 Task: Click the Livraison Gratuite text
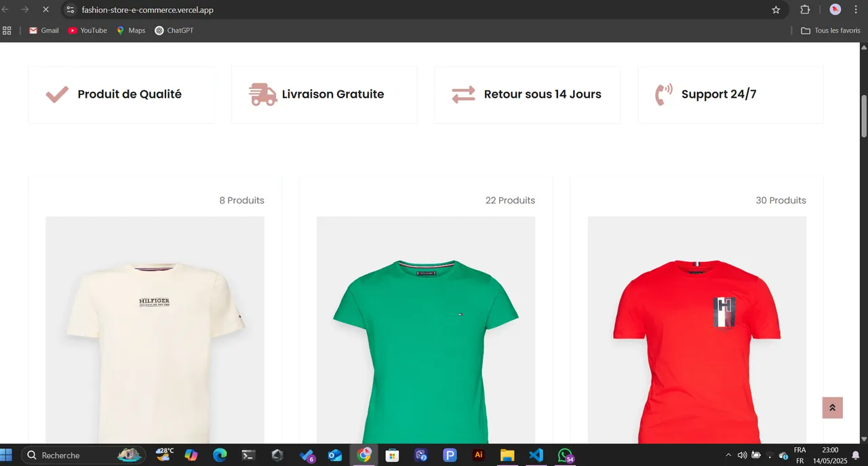coord(333,94)
